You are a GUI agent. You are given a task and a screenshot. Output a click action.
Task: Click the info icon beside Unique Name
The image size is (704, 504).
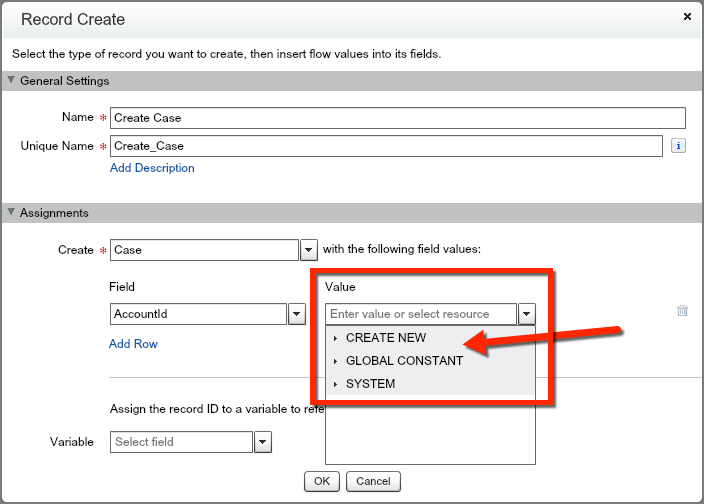tap(678, 146)
